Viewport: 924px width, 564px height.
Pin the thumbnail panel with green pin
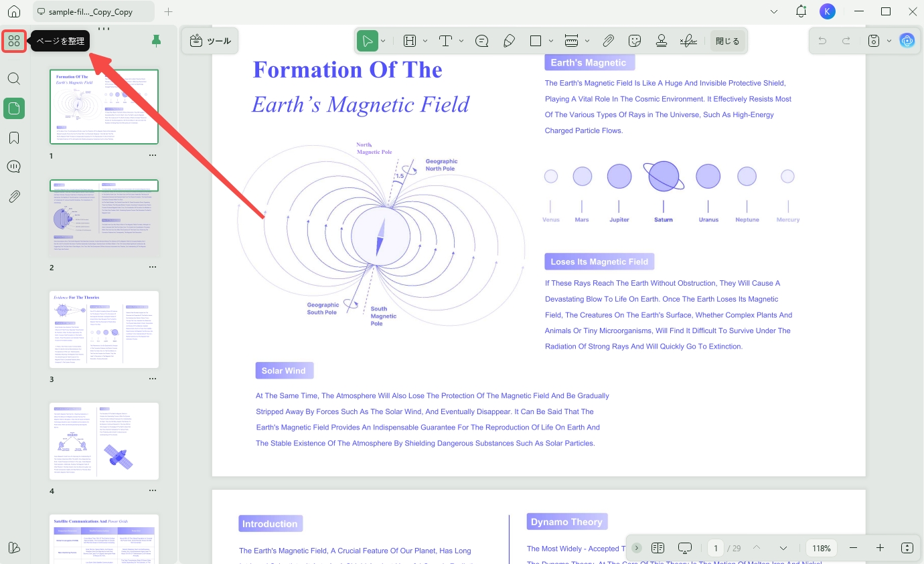(156, 41)
